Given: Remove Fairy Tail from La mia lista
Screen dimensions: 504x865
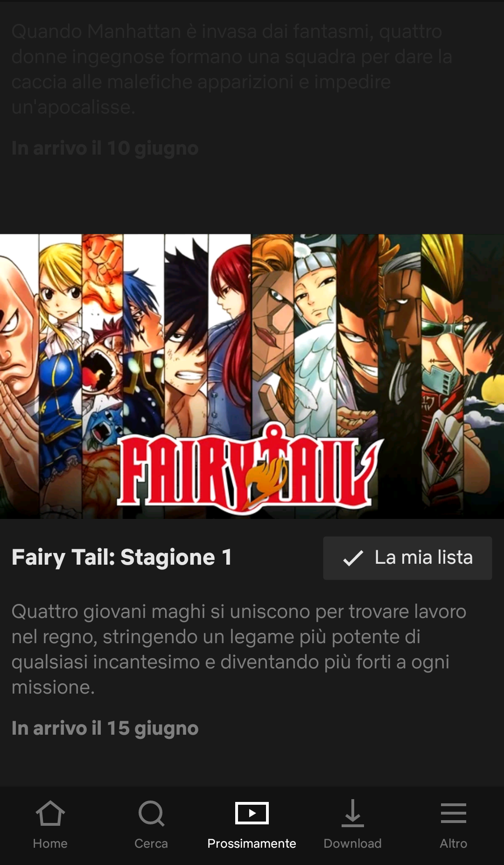Looking at the screenshot, I should click(407, 558).
